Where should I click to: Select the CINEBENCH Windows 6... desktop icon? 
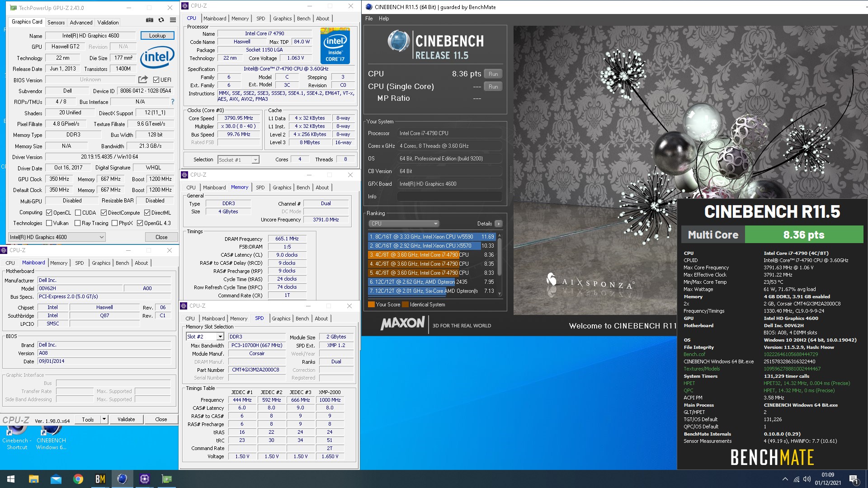point(51,437)
